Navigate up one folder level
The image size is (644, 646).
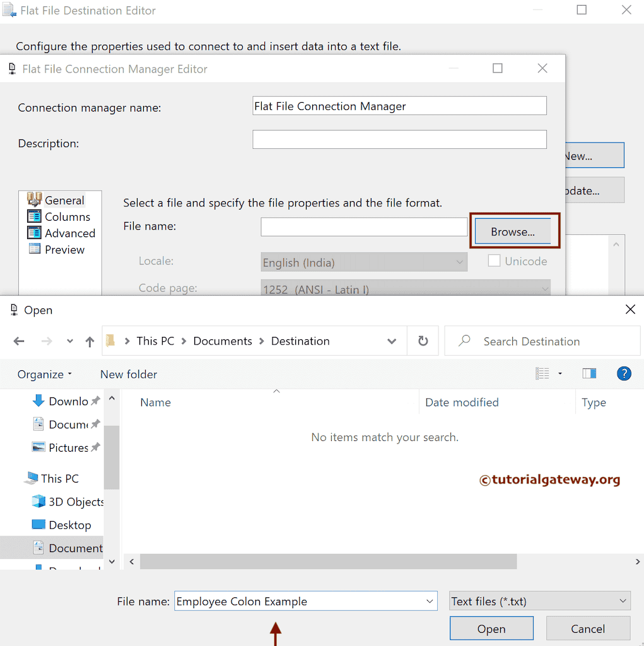tap(90, 341)
